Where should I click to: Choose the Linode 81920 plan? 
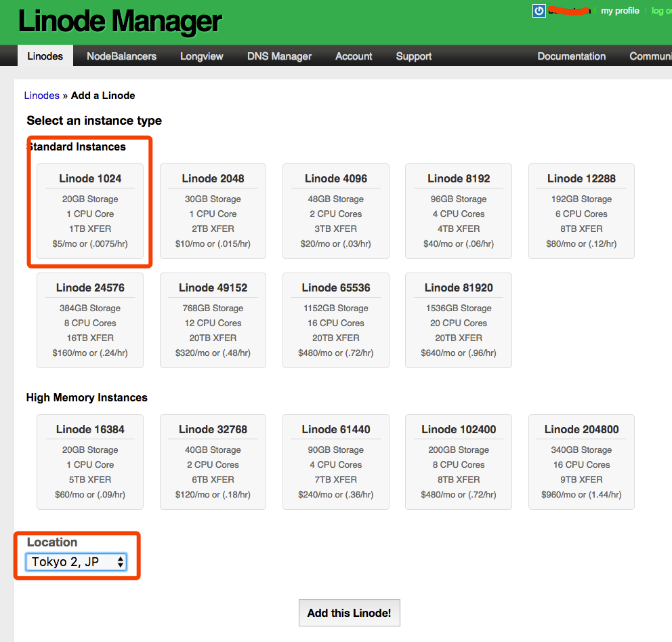coord(459,321)
